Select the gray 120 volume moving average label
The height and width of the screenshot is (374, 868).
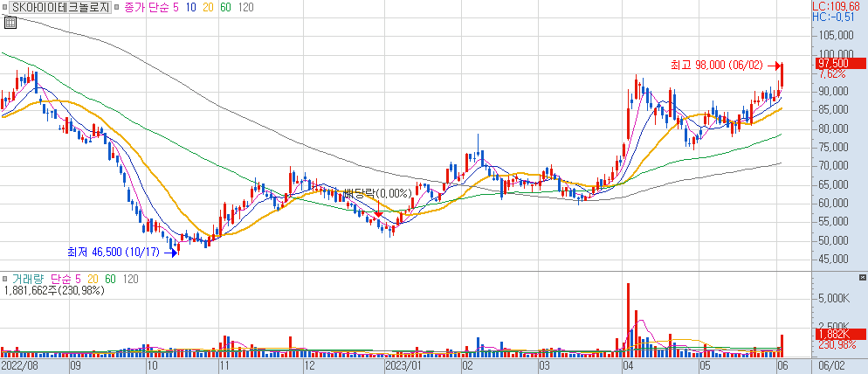click(x=131, y=280)
